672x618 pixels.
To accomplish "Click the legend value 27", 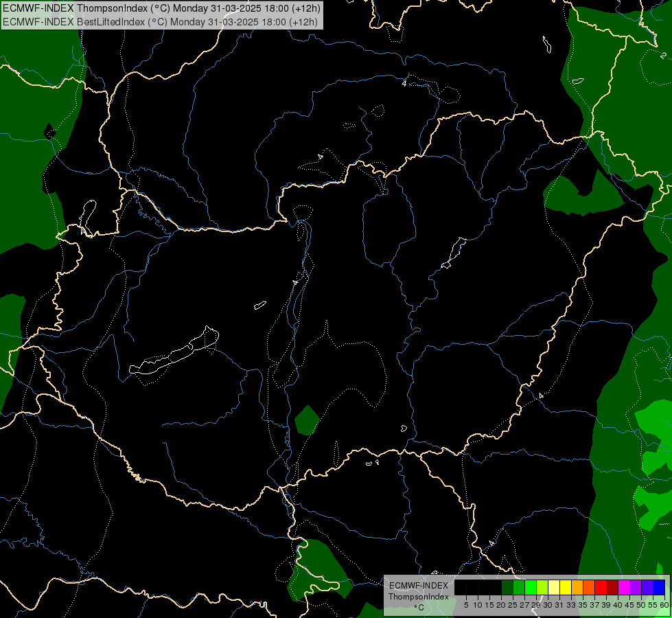I will [x=524, y=605].
